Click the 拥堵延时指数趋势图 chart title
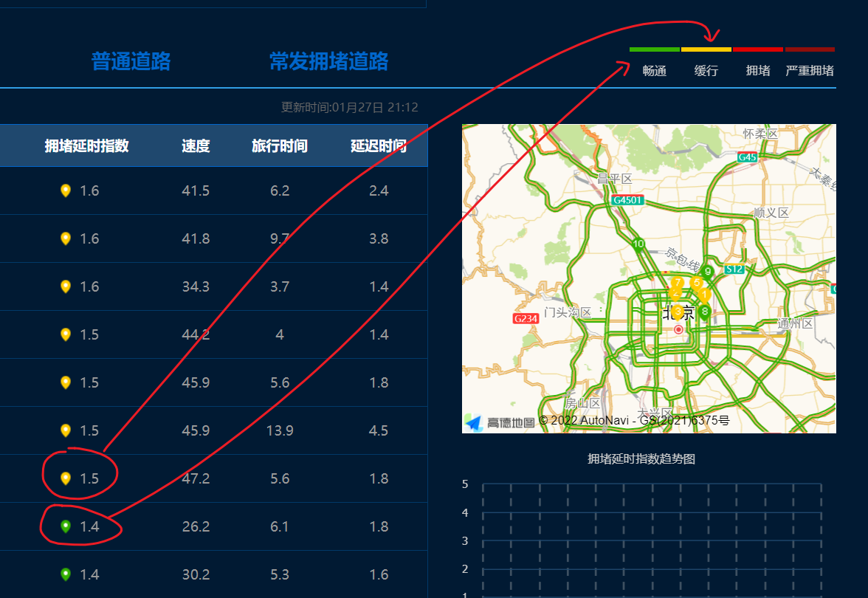Screen dimensions: 868x598 point(641,458)
